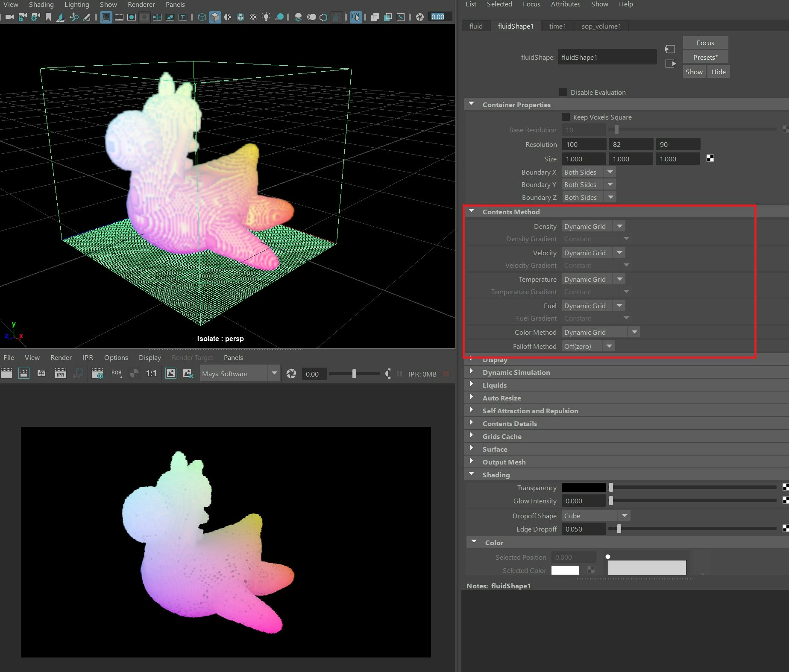Click the Presets* button
The image size is (789, 672).
705,57
